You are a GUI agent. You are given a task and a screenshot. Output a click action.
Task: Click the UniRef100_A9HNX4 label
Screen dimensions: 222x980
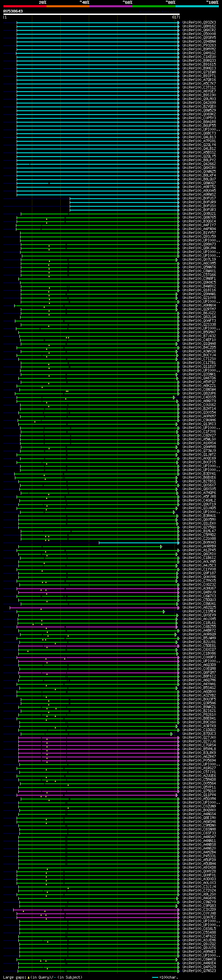(x=199, y=306)
